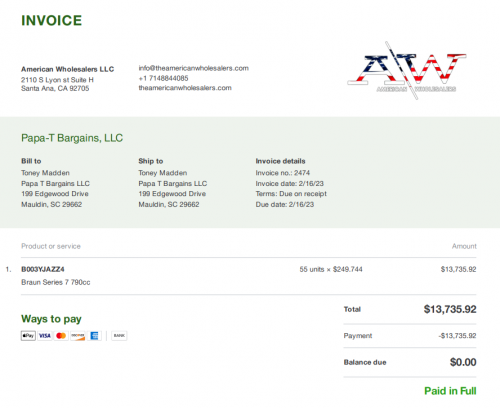Click the Bank transfer icon
The image size is (500, 408).
119,336
